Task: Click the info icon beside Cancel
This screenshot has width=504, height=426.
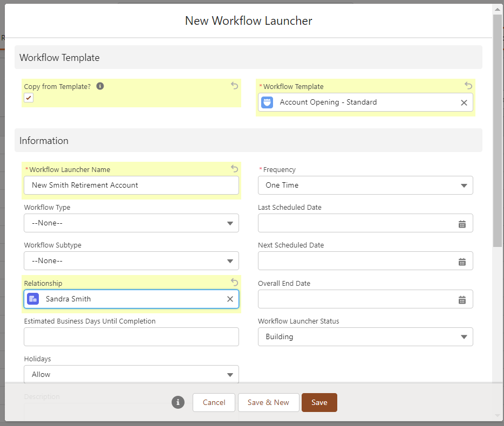Action: pos(178,402)
